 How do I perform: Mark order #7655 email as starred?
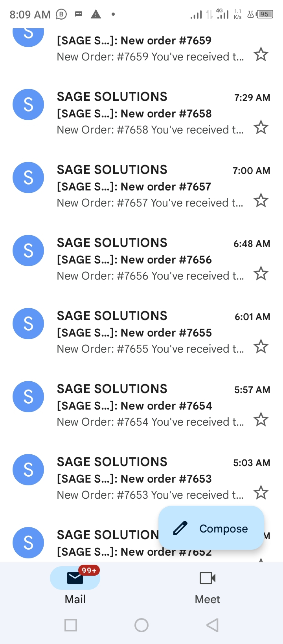tap(261, 347)
